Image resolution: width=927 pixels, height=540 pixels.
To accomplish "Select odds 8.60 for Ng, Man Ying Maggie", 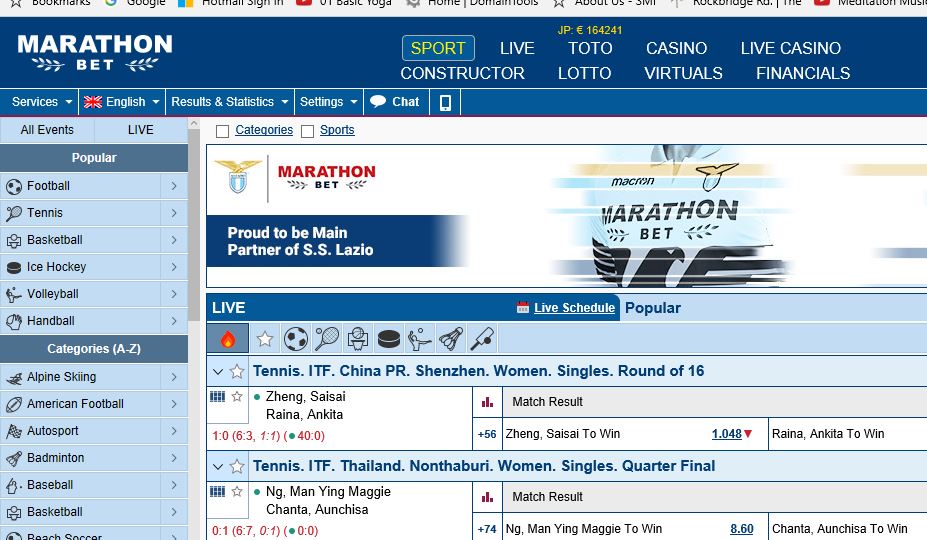I will 741,529.
